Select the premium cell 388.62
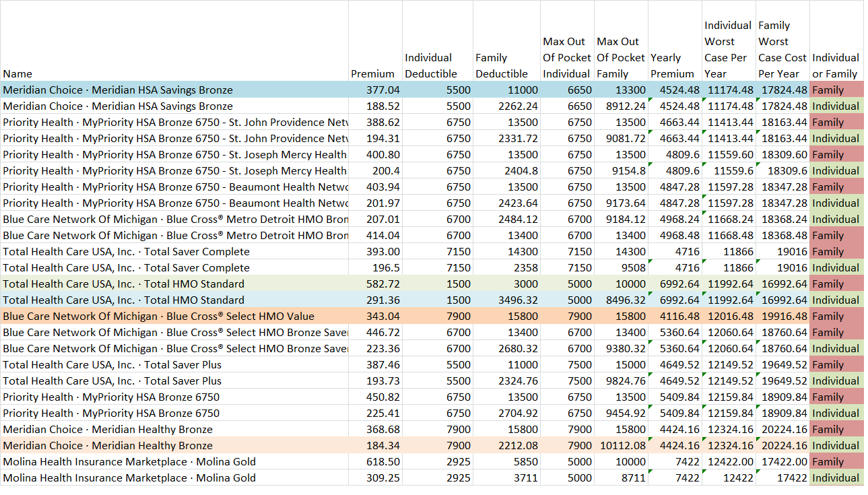The image size is (868, 495). pyautogui.click(x=375, y=122)
